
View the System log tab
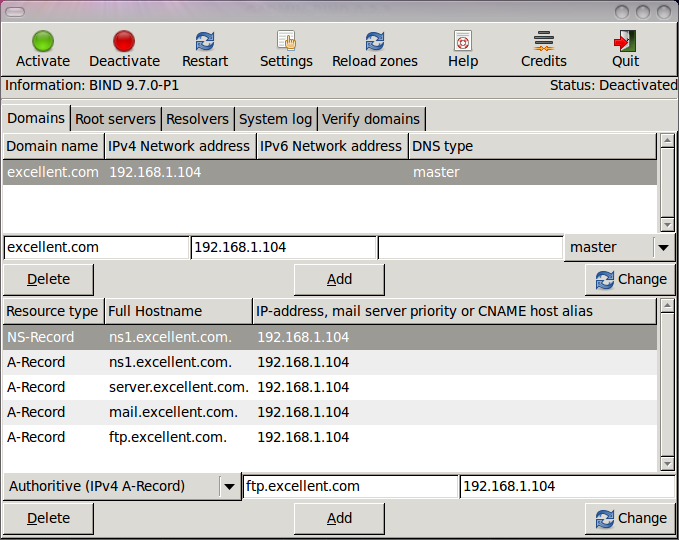pyautogui.click(x=275, y=119)
